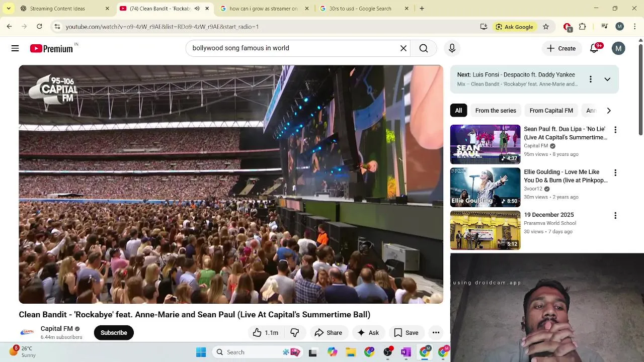Image resolution: width=644 pixels, height=362 pixels.
Task: Open YouTube notifications bell
Action: 594,48
